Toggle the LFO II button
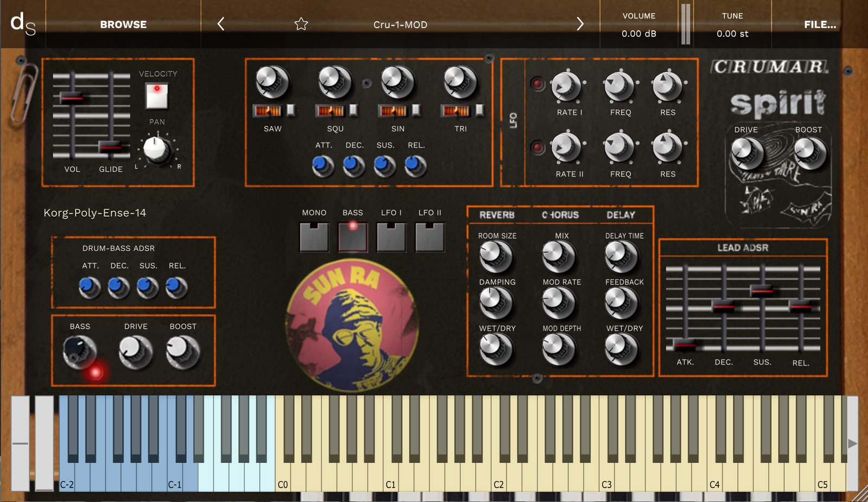This screenshot has width=868, height=502. pos(430,238)
